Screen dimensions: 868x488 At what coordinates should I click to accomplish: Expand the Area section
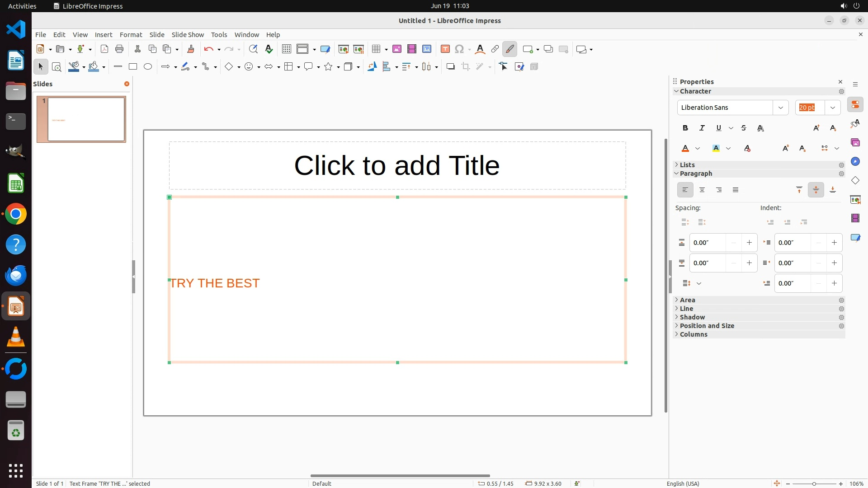click(x=687, y=300)
